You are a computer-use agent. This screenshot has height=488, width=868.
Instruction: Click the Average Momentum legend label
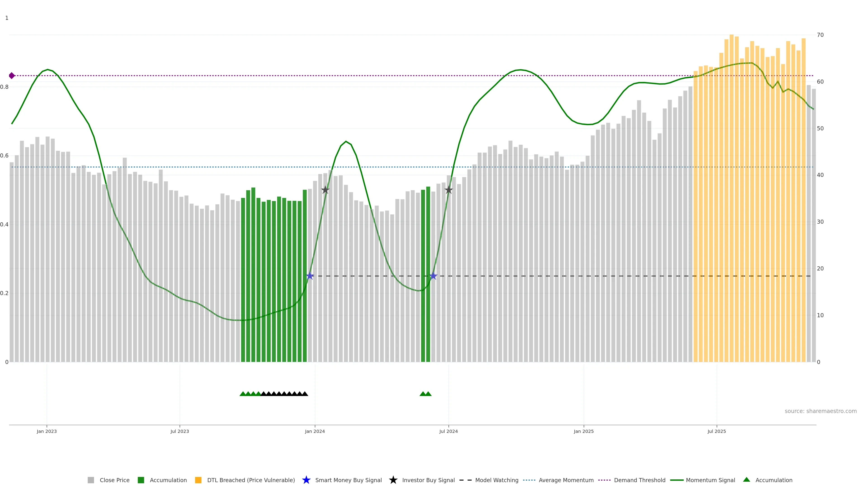pos(566,480)
